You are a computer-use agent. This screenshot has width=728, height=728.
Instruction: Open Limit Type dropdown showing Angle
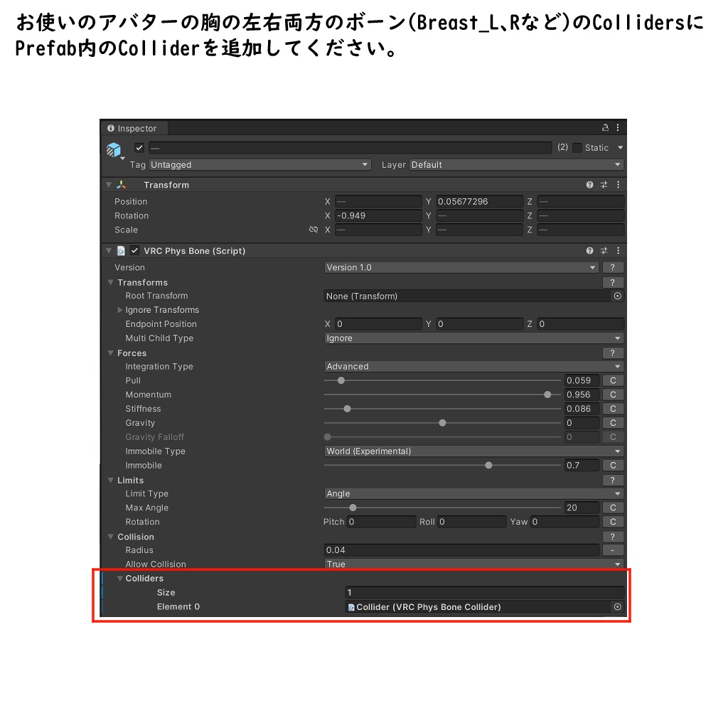[473, 493]
